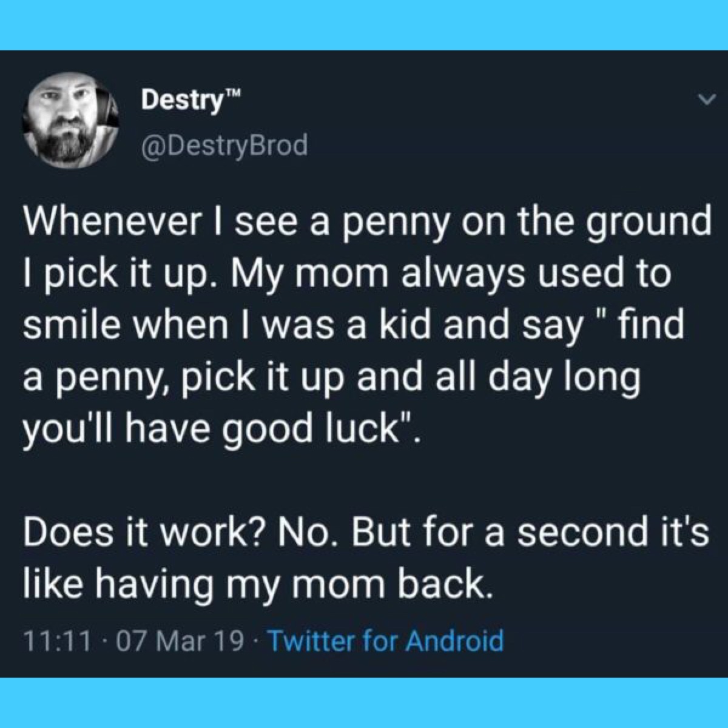
Task: Click the line "like having my mom back."
Action: tap(255, 584)
